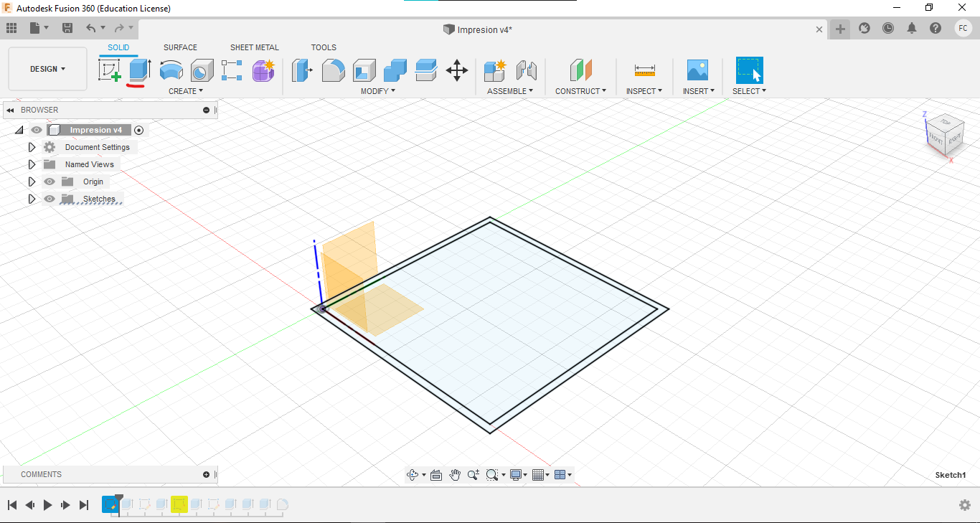Open the FC user account button
980x523 pixels.
[963, 28]
